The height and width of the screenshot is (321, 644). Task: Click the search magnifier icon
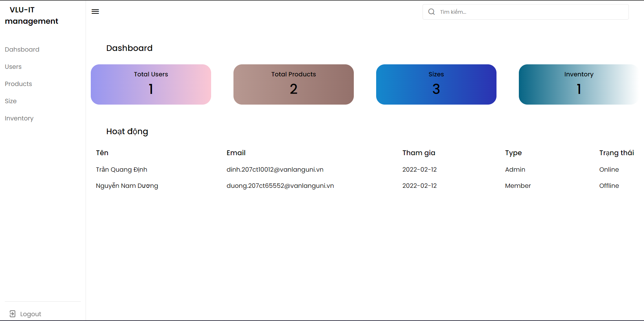tap(431, 11)
